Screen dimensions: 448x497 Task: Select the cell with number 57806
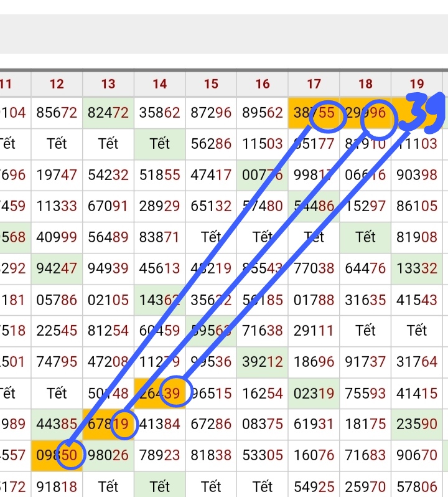[417, 485]
